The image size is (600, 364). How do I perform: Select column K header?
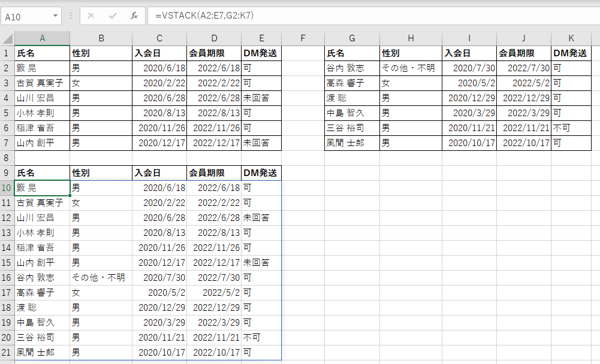[x=569, y=39]
